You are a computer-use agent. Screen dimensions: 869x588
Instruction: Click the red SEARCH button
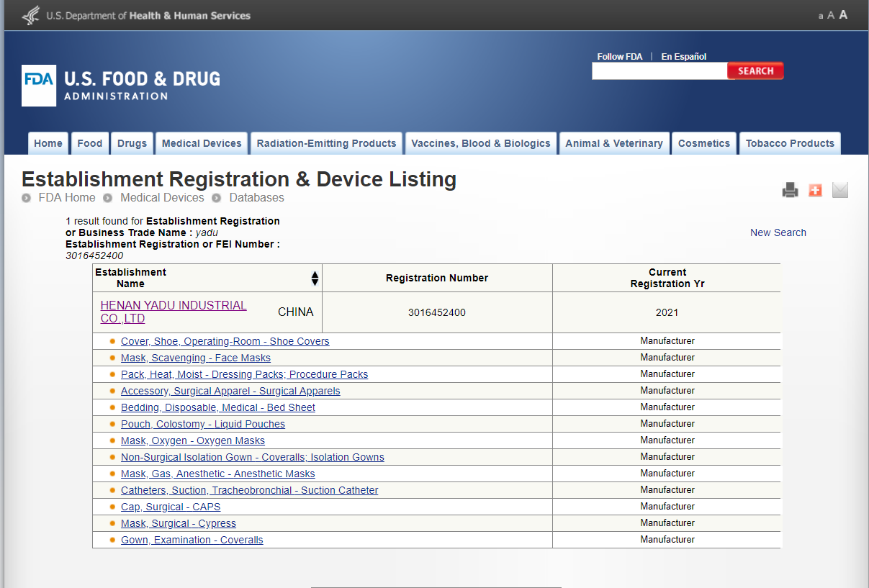[755, 71]
